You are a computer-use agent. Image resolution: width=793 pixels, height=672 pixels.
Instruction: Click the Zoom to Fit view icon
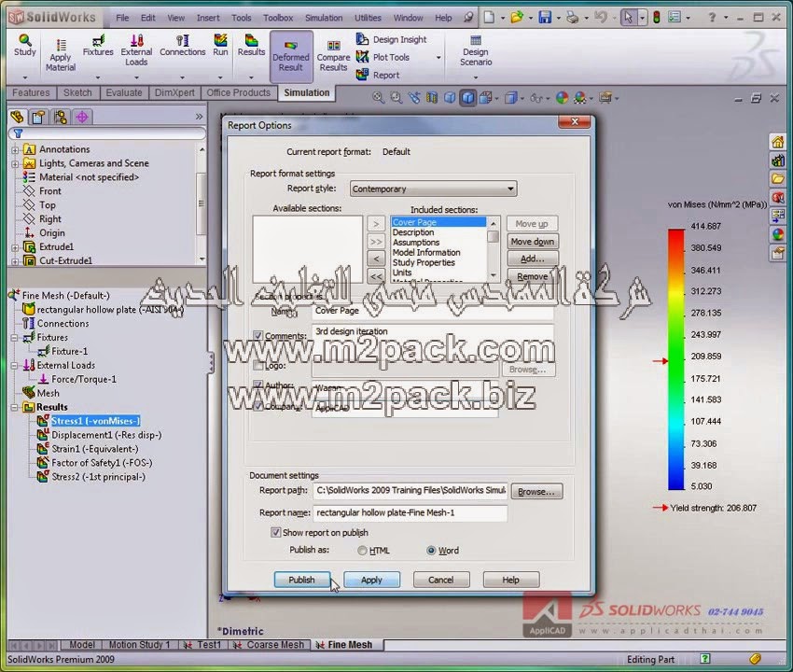click(378, 97)
